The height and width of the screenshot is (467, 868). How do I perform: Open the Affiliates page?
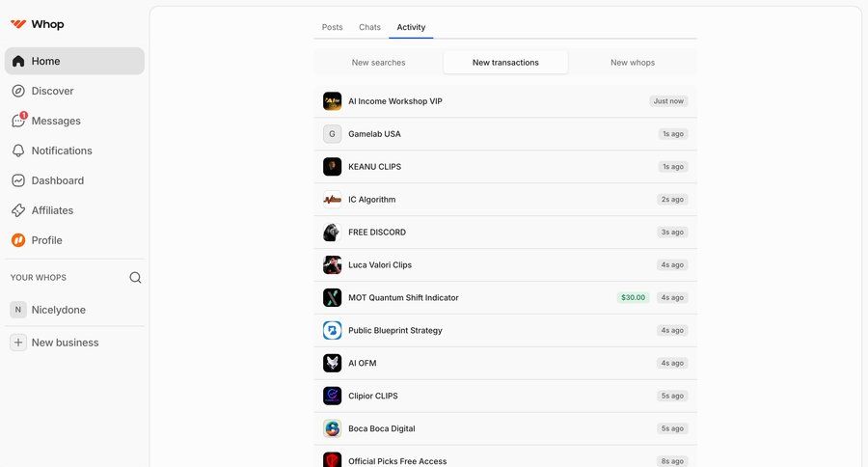pos(74,210)
